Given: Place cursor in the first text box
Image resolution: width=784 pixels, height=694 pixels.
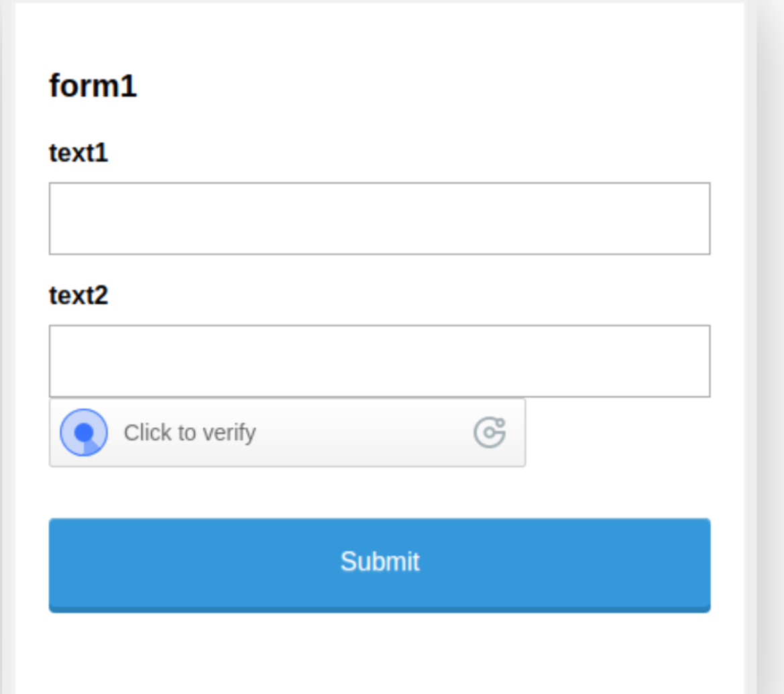Looking at the screenshot, I should (380, 219).
